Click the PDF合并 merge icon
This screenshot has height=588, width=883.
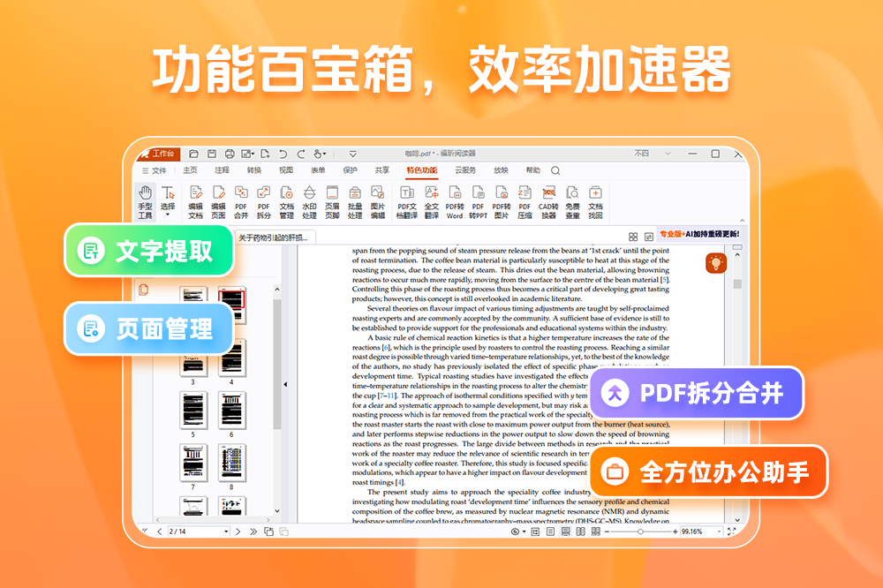coord(240,201)
